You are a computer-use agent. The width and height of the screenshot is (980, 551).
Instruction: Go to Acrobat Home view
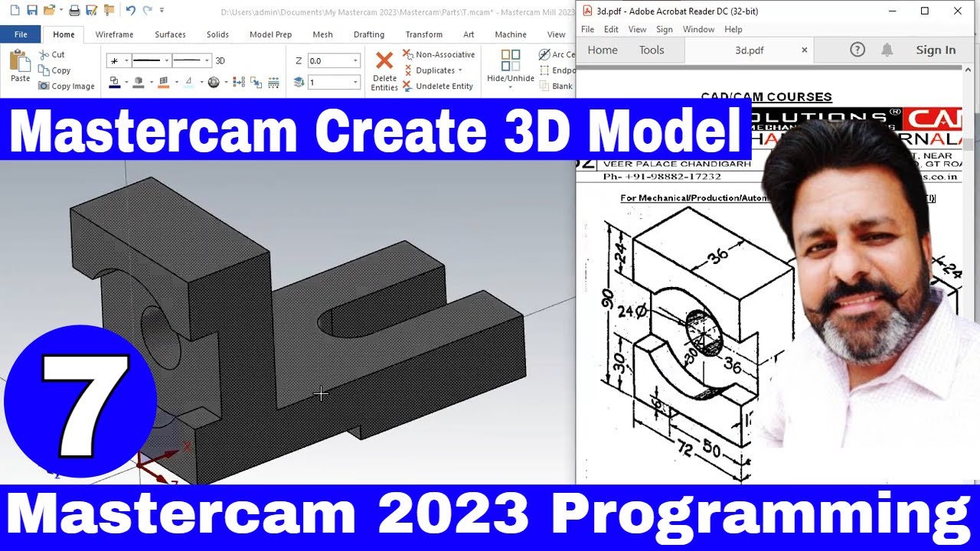click(x=603, y=50)
